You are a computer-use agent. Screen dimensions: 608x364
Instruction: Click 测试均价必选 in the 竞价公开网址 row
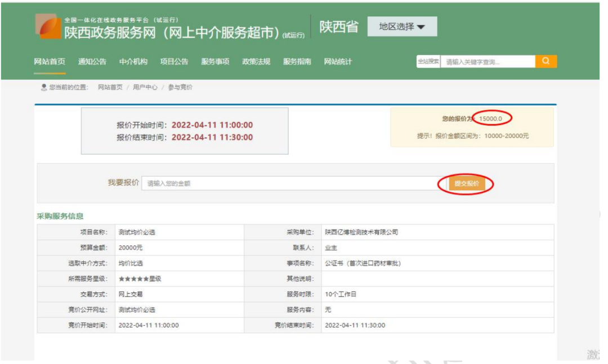pyautogui.click(x=137, y=310)
